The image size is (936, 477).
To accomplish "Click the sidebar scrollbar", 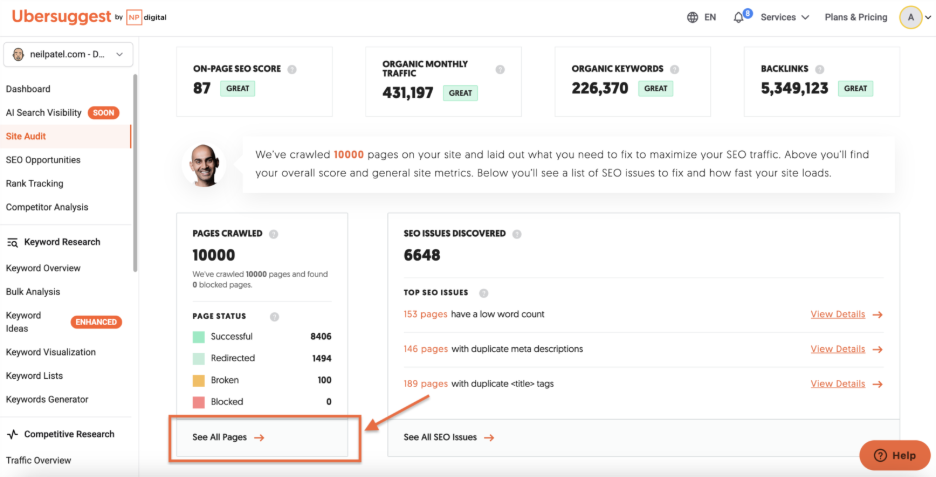I will click(x=136, y=173).
